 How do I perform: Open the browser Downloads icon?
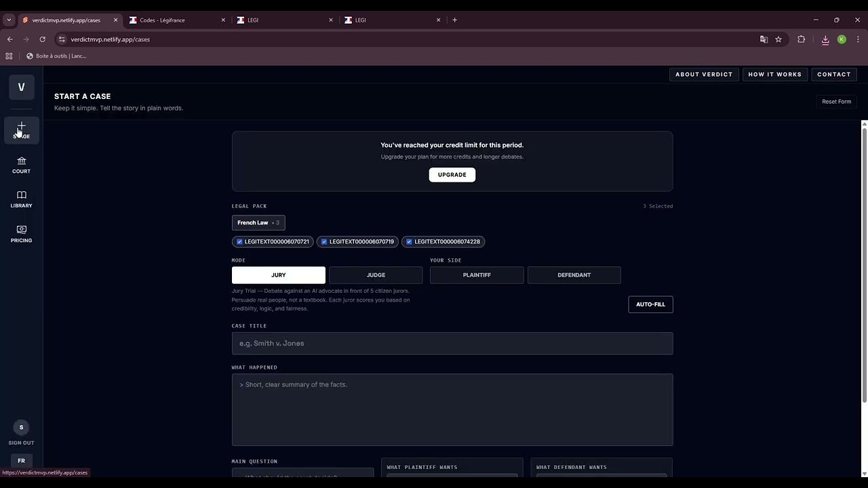coord(825,39)
